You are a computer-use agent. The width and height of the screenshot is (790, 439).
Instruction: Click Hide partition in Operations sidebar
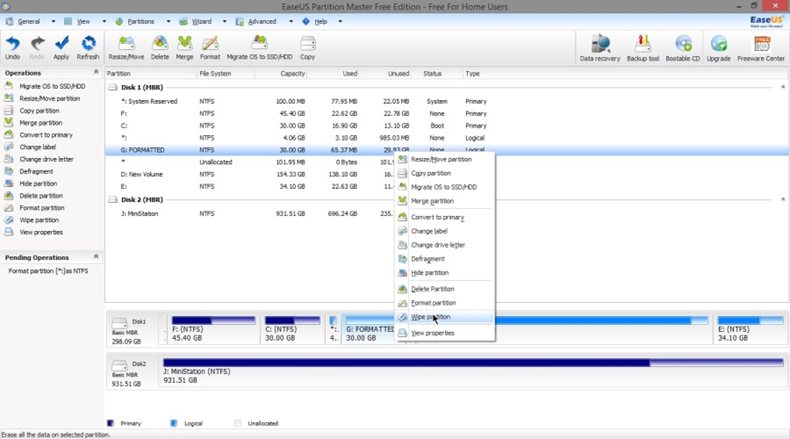pos(38,183)
